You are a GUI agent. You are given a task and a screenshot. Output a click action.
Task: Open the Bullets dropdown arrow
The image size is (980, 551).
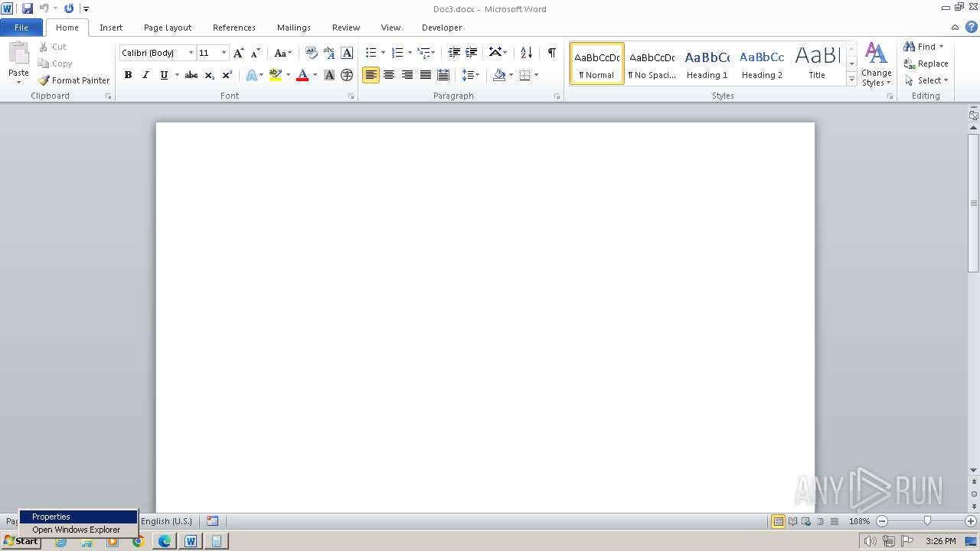[384, 53]
